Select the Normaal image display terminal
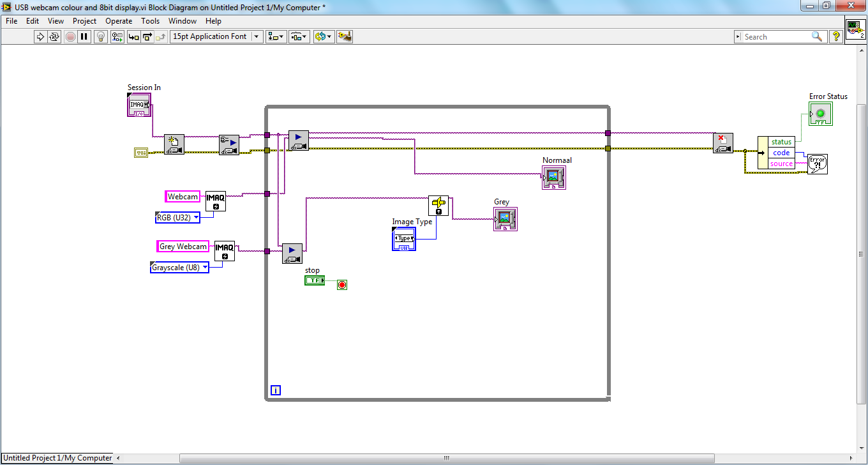868x465 pixels. 554,177
